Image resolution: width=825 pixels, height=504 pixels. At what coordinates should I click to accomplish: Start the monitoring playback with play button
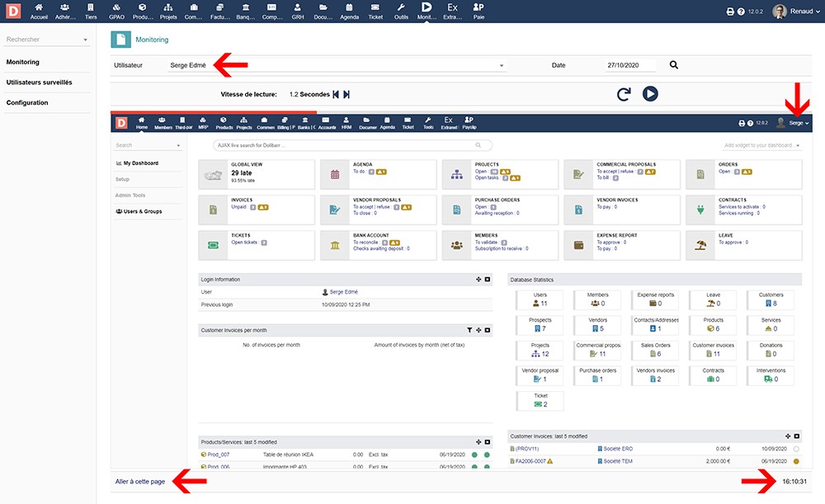tap(650, 94)
